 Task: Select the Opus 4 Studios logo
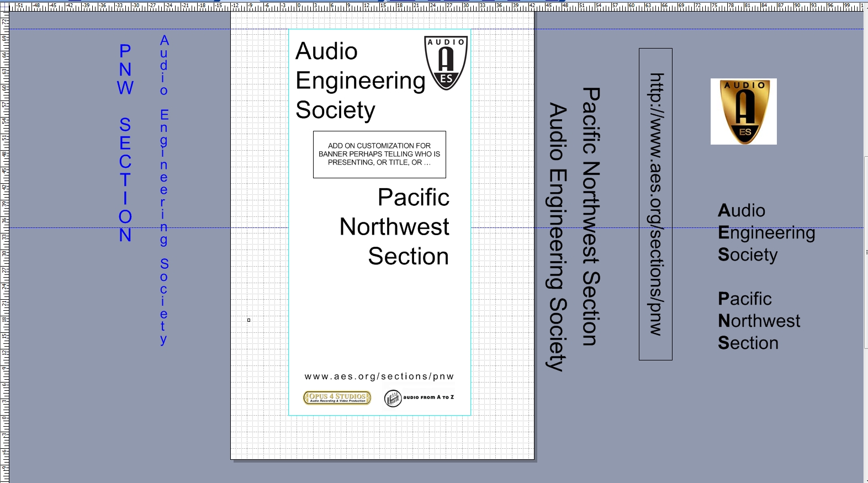[337, 397]
